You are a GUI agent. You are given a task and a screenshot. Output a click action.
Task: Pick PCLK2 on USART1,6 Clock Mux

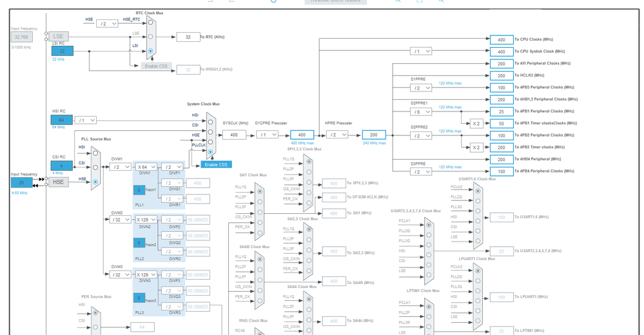pos(478,191)
